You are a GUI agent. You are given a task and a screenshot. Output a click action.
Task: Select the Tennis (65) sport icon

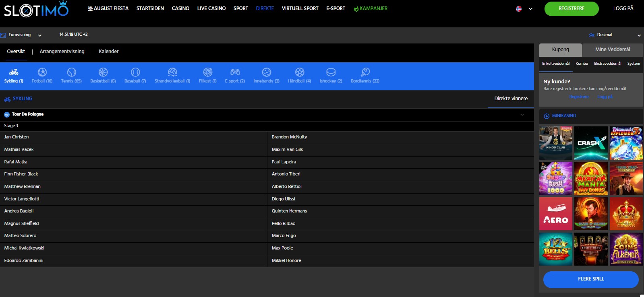pos(71,76)
